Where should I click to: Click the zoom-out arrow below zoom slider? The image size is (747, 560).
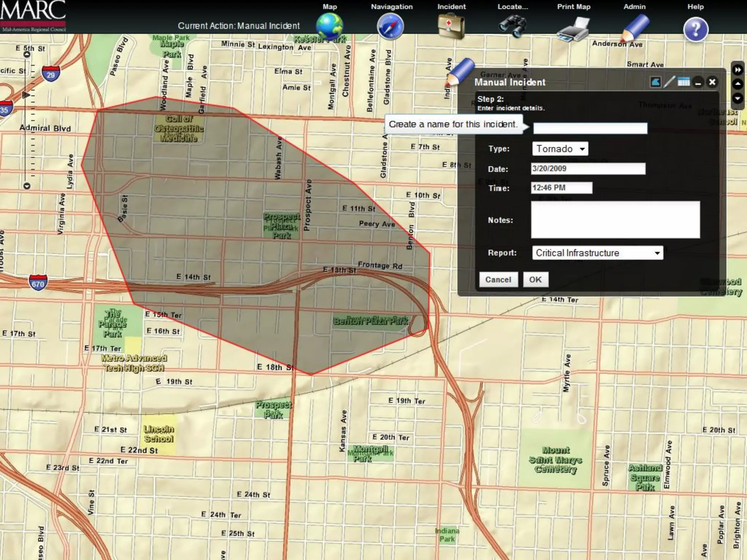[x=27, y=186]
